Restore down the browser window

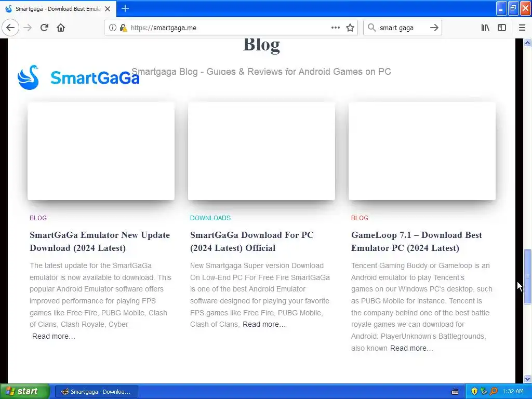coord(513,8)
